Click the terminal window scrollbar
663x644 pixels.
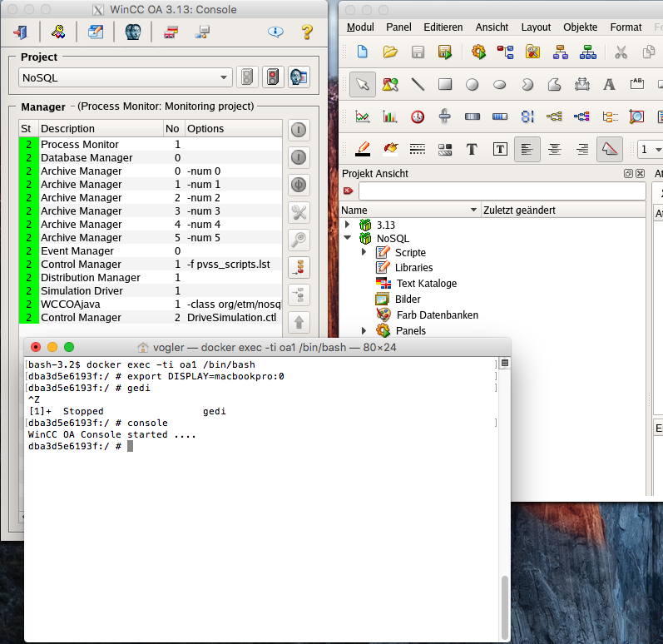coord(504,607)
